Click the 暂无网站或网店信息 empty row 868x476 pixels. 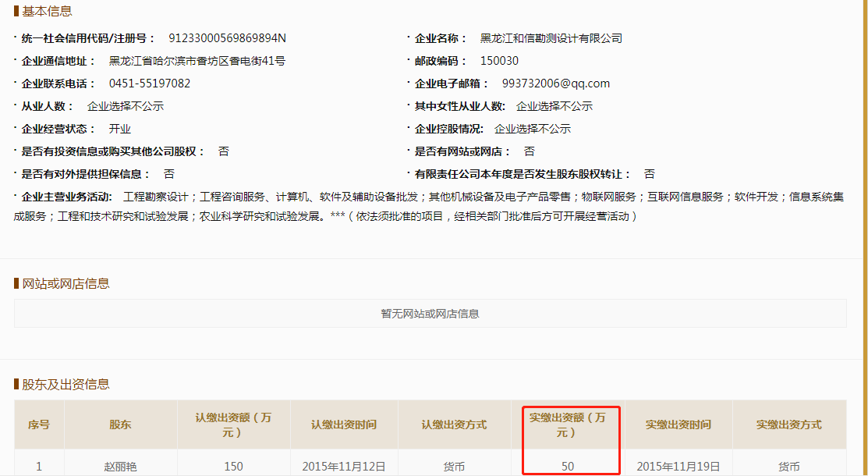click(430, 314)
